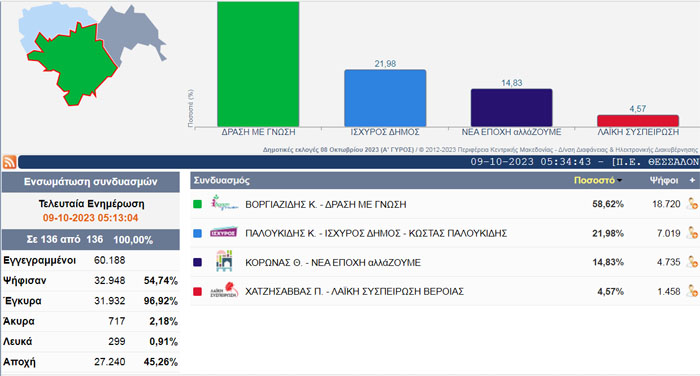The height and width of the screenshot is (376, 700).
Task: Click the ΔΡΑΣΗ ΜΕ ΓΝΩΣΗ party logo
Action: 224,203
